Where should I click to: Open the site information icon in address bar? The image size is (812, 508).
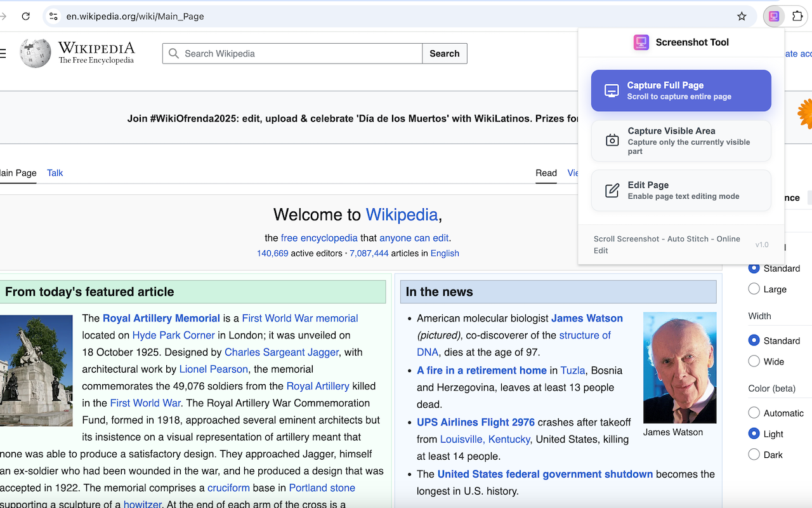point(53,17)
